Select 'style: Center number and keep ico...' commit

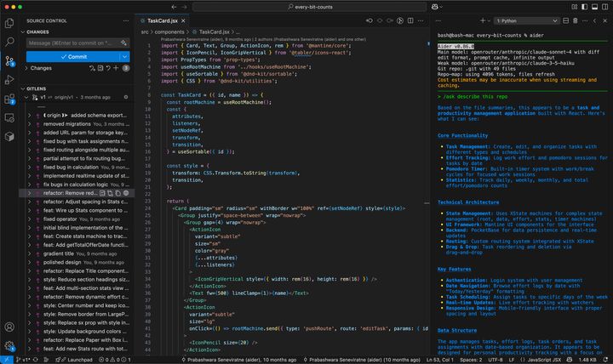86,305
